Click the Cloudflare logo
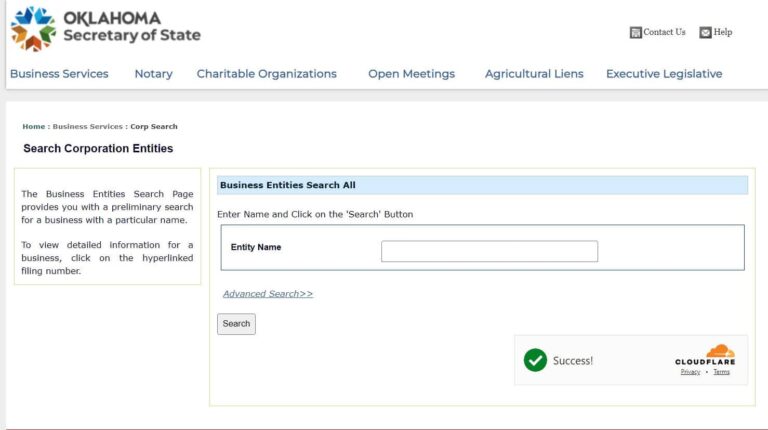This screenshot has width=768, height=430. pyautogui.click(x=705, y=354)
